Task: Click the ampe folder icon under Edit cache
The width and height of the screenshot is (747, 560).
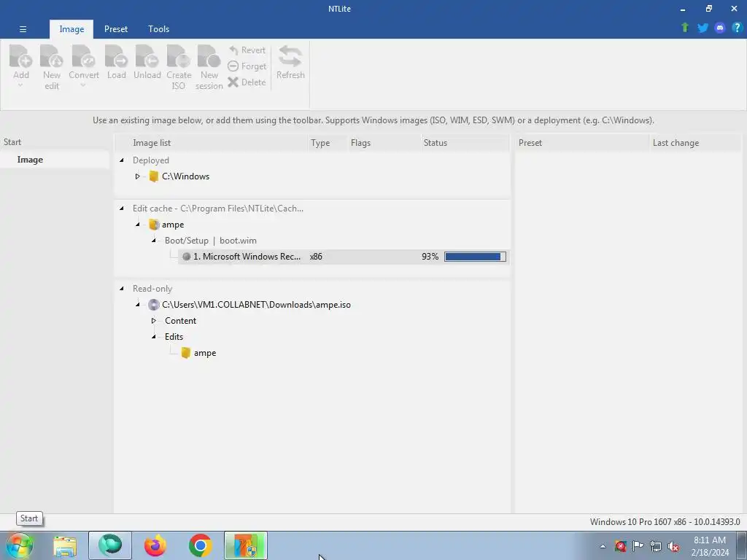Action: 153,225
